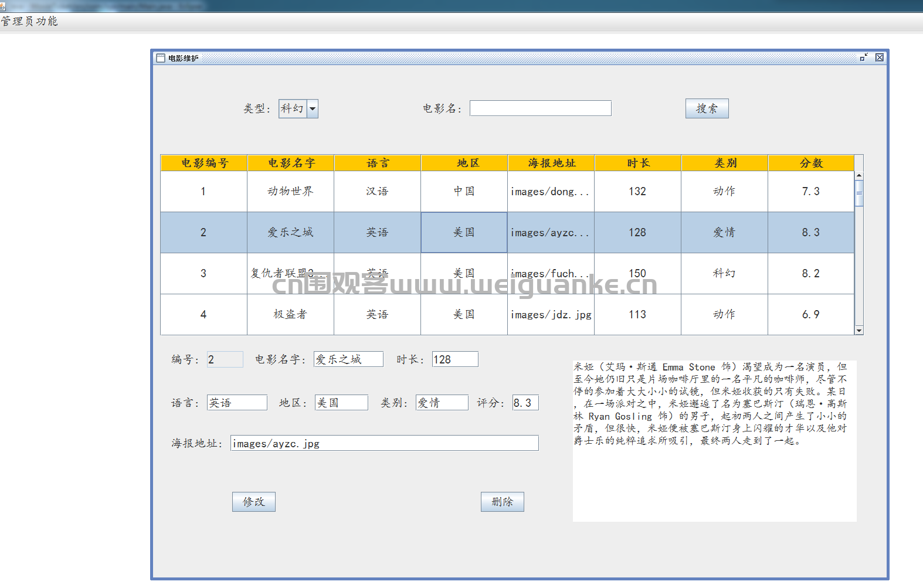The width and height of the screenshot is (923, 588).
Task: Click the 电影名字 column header
Action: point(291,163)
